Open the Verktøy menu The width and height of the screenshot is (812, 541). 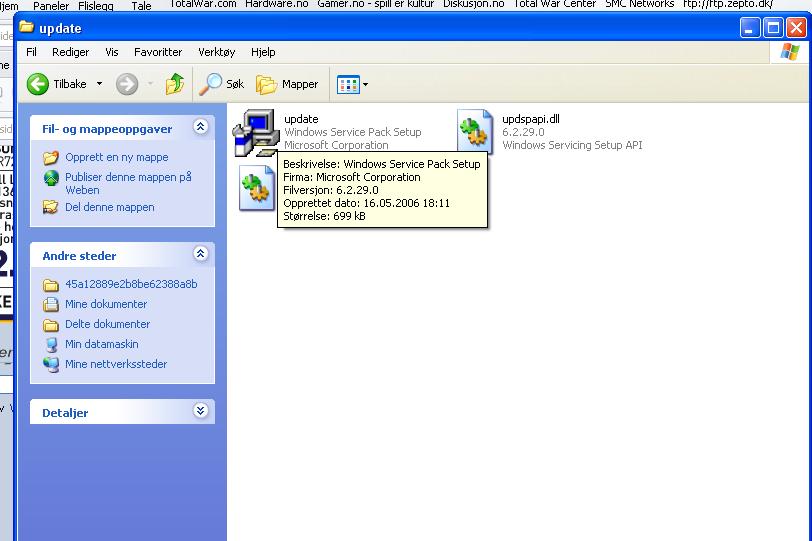tap(216, 52)
